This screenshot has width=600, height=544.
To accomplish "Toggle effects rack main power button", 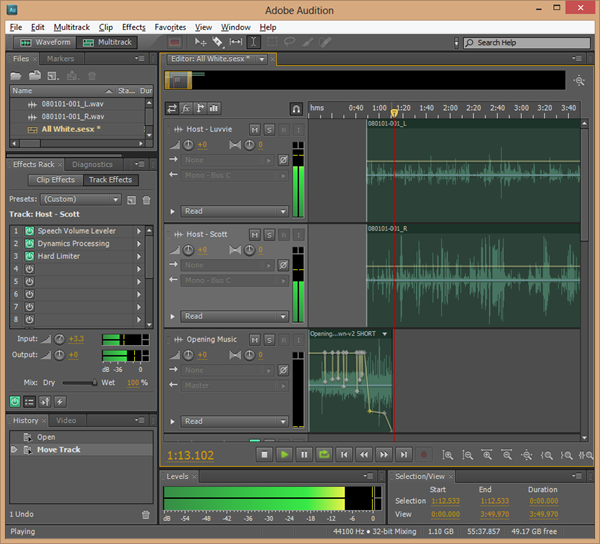I will point(15,402).
